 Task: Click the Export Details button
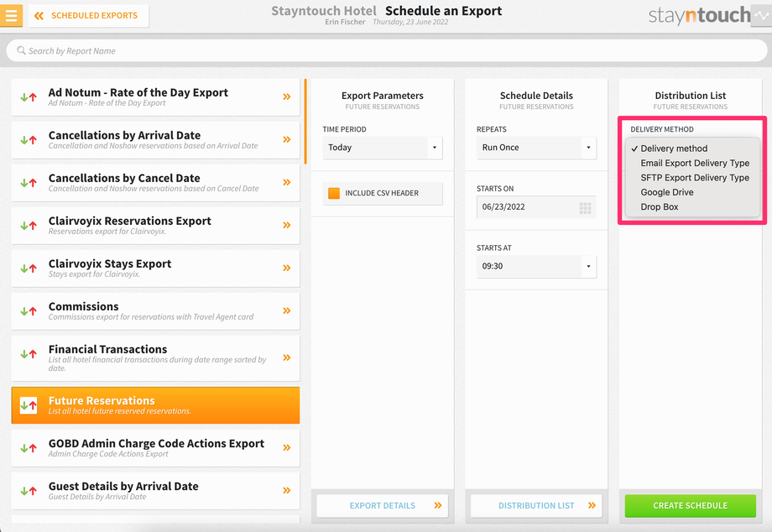[383, 505]
